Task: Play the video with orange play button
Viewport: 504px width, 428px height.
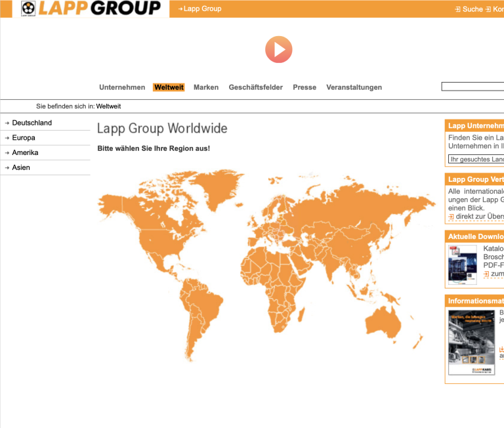Action: [x=279, y=49]
